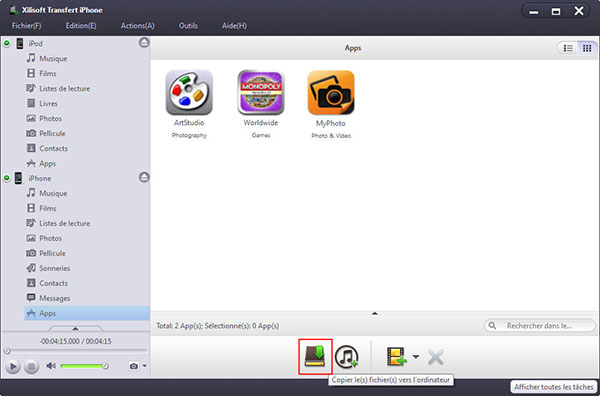Click the snapshot camera icon
The width and height of the screenshot is (600, 396).
pyautogui.click(x=134, y=366)
